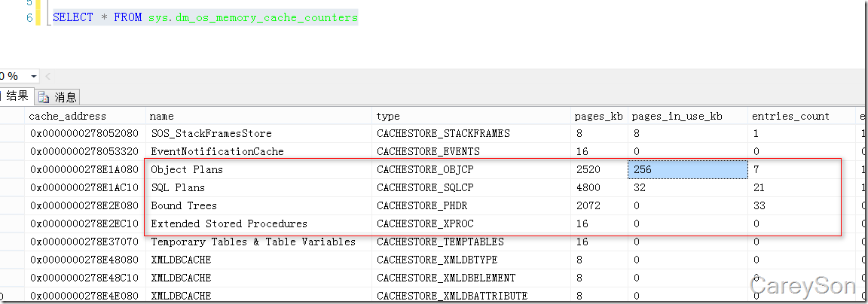Select the cache_address column header
The width and height of the screenshot is (868, 304).
[67, 116]
